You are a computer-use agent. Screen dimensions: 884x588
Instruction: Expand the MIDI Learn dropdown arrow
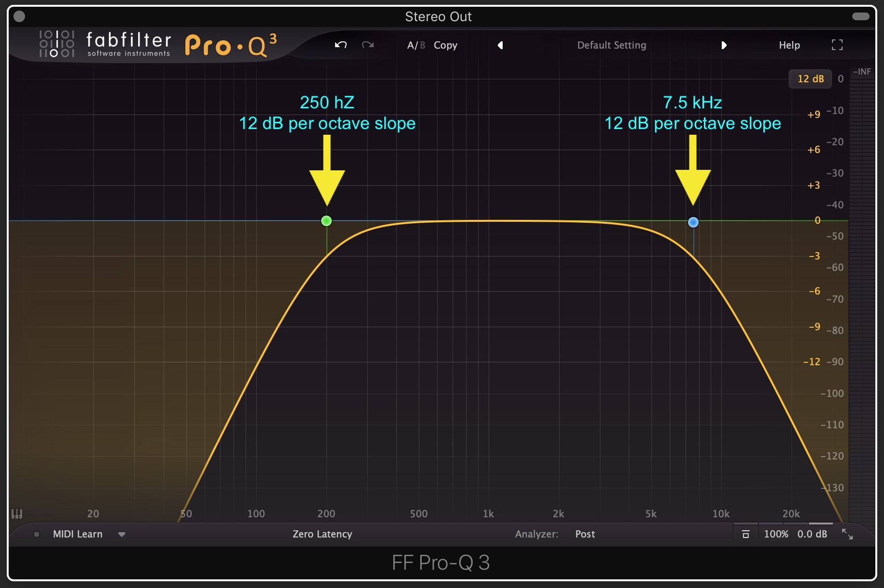[122, 535]
